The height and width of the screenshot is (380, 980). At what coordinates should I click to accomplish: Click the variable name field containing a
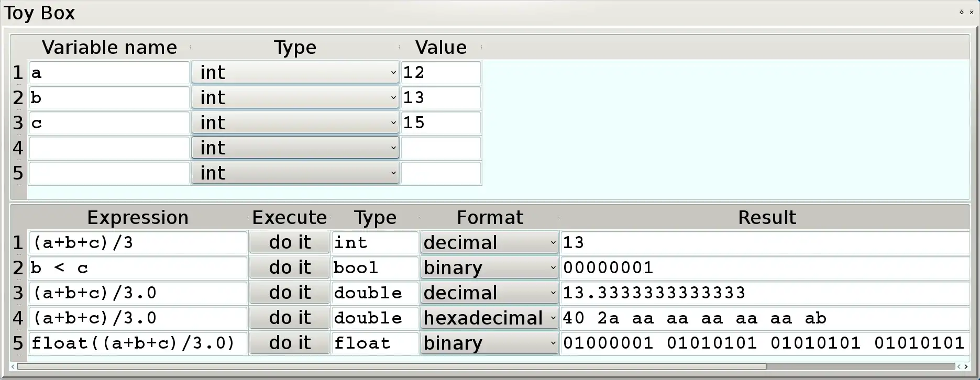(x=109, y=72)
